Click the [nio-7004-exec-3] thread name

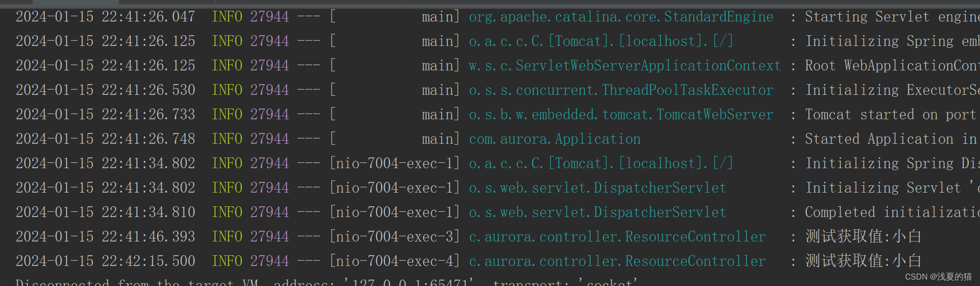coord(395,237)
